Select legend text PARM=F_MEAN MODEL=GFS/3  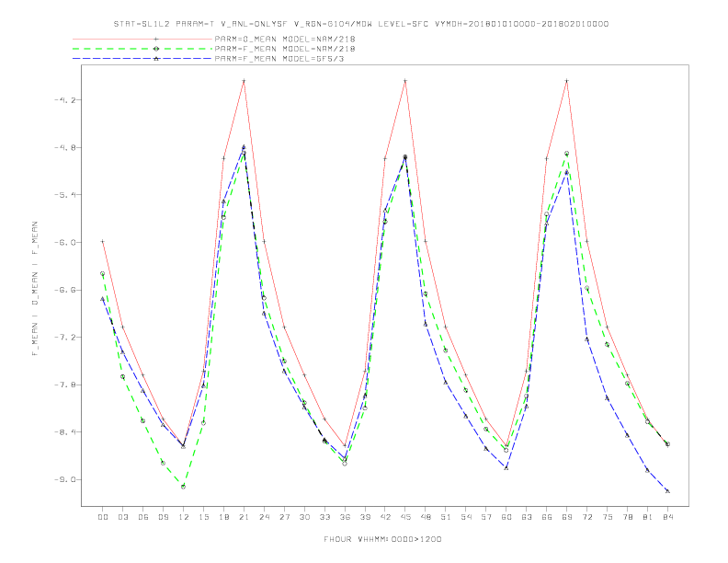[279, 59]
